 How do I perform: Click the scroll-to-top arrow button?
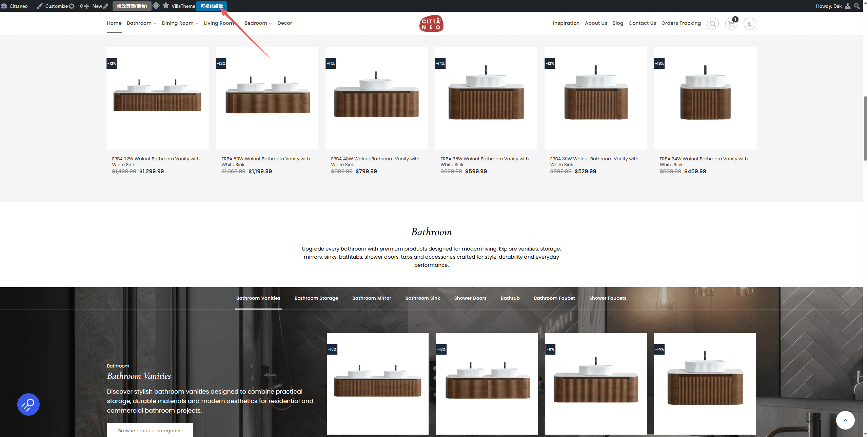click(845, 420)
